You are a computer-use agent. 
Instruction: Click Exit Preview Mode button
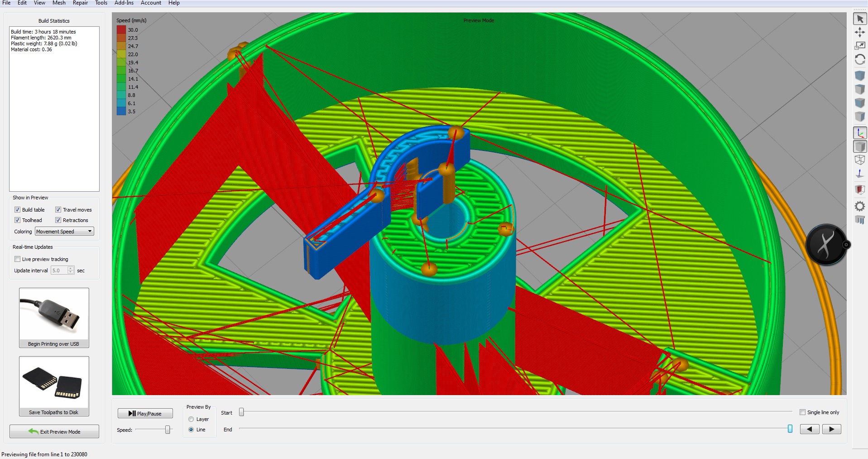pos(54,432)
